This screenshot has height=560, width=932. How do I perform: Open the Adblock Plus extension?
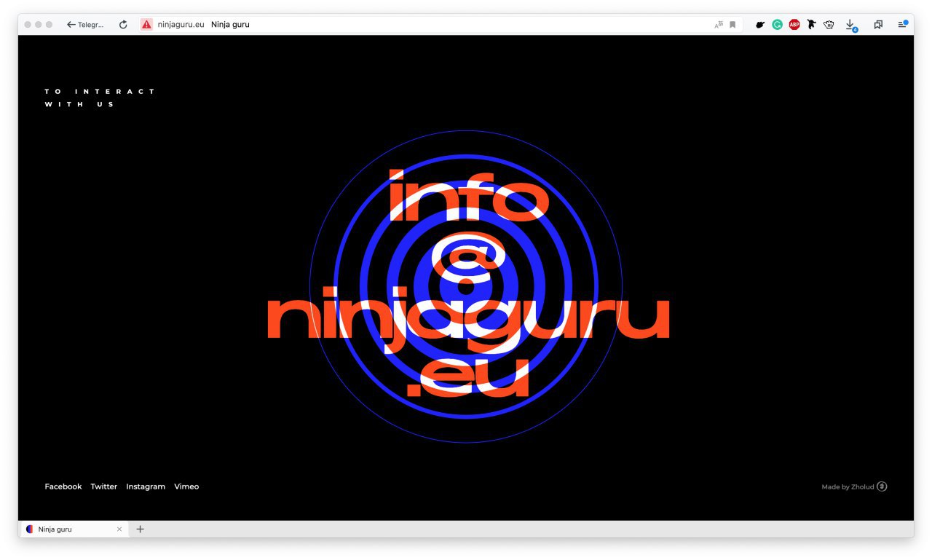[794, 25]
